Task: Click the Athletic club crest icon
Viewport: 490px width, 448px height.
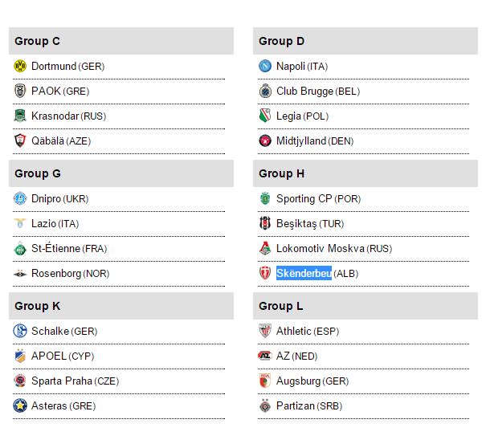Action: 265,331
